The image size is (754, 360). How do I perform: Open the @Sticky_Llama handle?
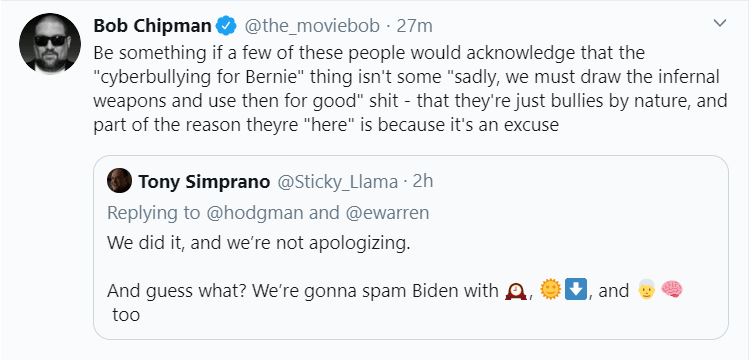[338, 182]
